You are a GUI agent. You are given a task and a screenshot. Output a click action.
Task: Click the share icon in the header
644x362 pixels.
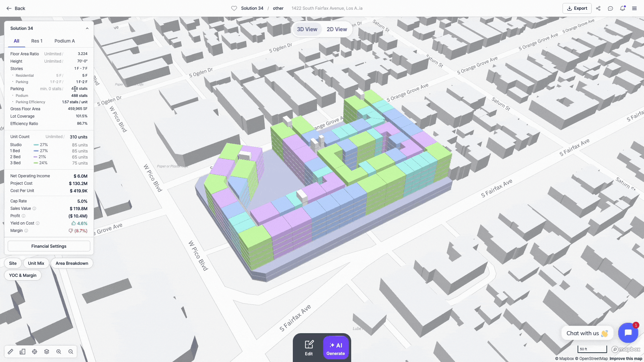[x=598, y=8]
